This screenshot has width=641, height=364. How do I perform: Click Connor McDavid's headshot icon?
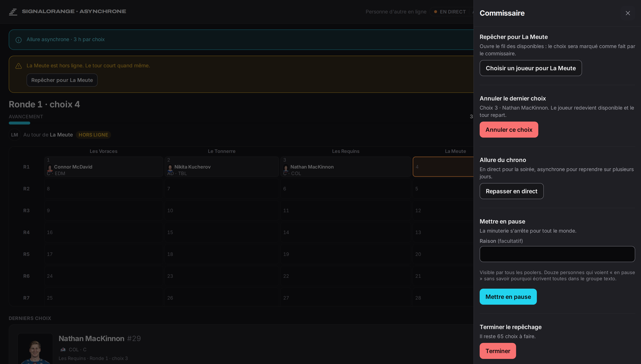[50, 168]
